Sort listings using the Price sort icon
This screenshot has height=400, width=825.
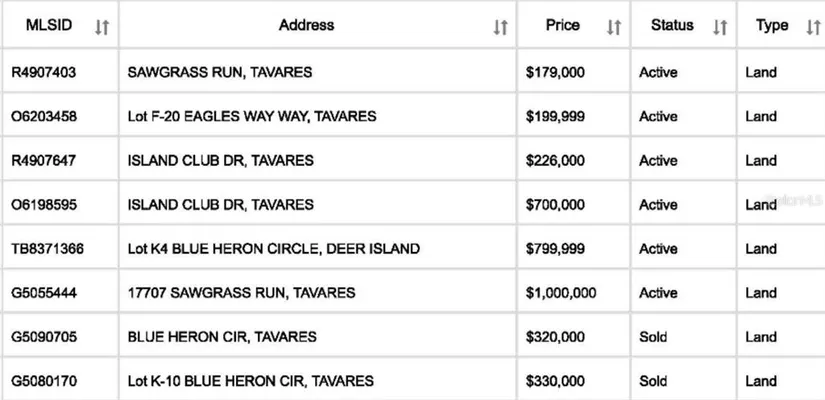(x=614, y=28)
